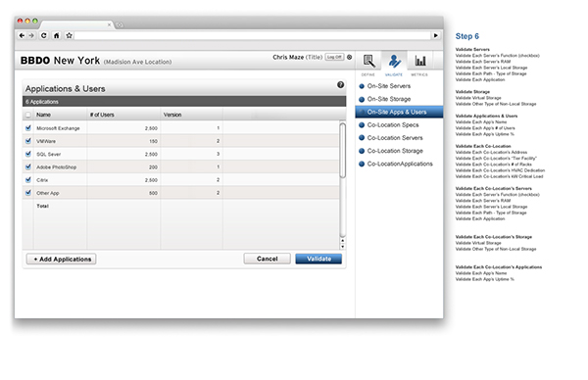The height and width of the screenshot is (380, 588).
Task: Close the browser tab with X
Action: click(x=109, y=24)
